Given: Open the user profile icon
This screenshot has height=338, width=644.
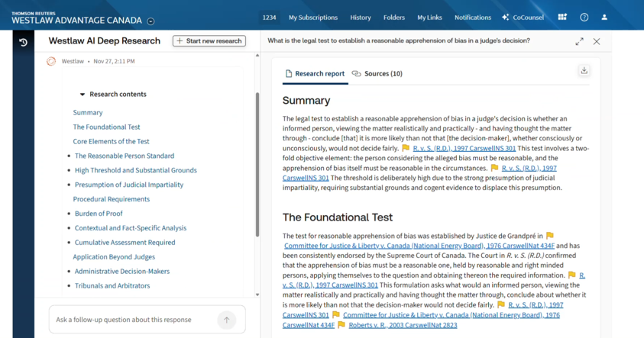Looking at the screenshot, I should point(604,17).
